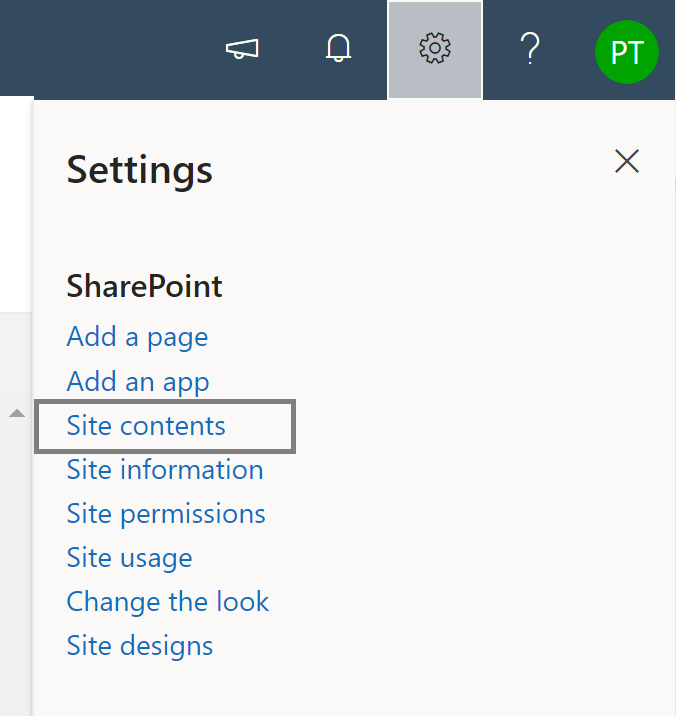Open Site designs

140,646
